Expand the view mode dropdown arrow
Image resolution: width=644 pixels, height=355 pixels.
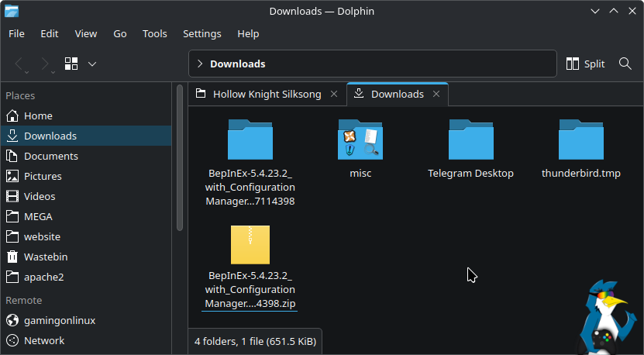pos(92,64)
